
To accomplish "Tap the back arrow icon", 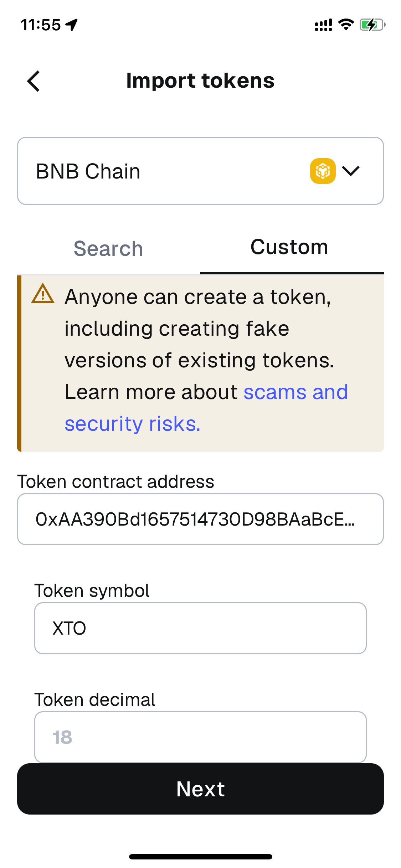I will coord(34,81).
